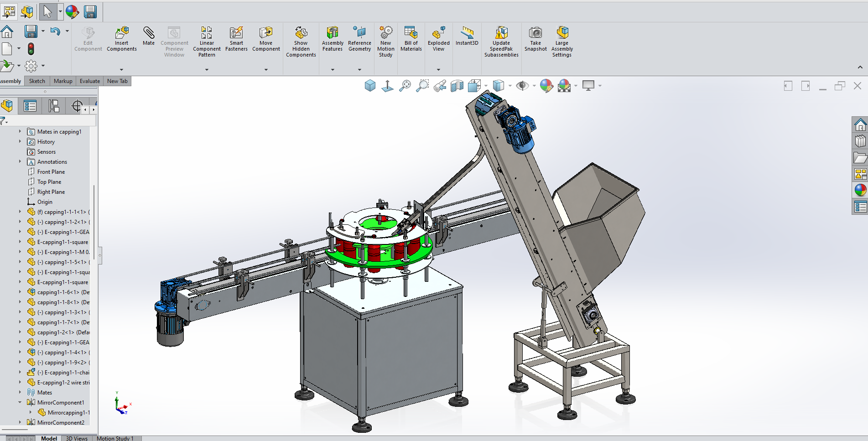Open Options gear icon
Viewport: 868px width, 441px height.
31,66
